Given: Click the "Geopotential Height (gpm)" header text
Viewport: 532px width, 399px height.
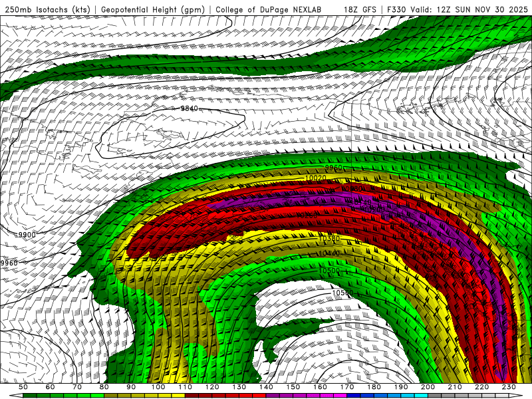Looking at the screenshot, I should [x=153, y=9].
